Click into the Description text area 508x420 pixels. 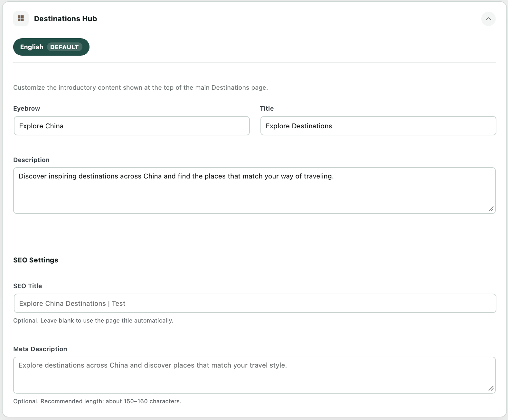click(254, 190)
